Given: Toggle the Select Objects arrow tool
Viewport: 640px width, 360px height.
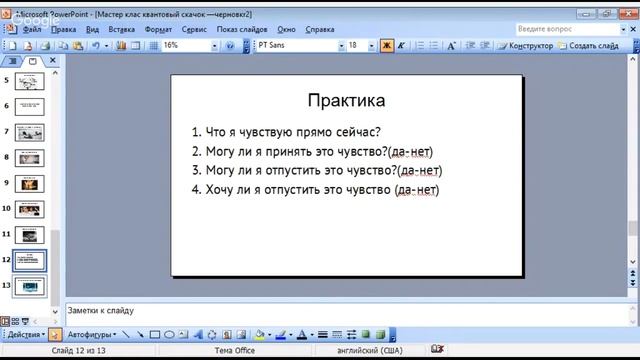Looking at the screenshot, I should point(54,335).
